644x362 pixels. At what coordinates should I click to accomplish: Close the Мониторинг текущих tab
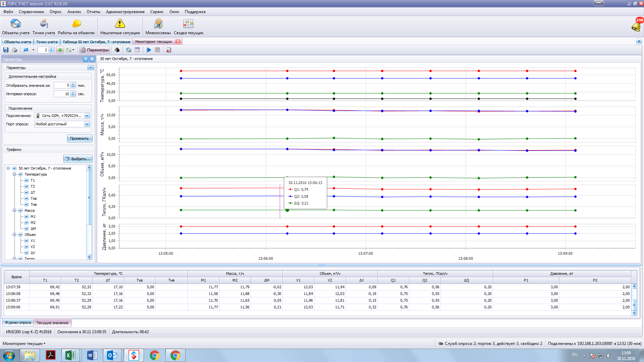coord(178,42)
